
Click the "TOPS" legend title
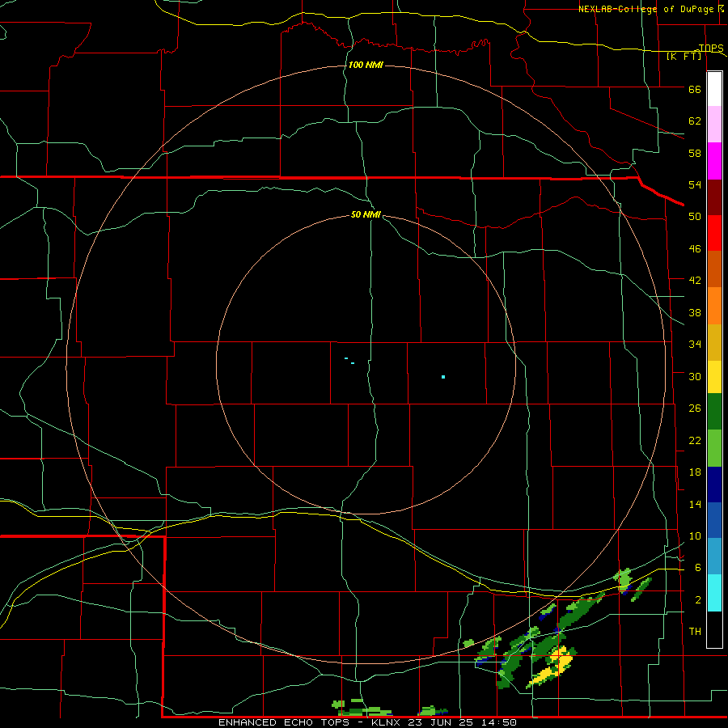coord(711,48)
